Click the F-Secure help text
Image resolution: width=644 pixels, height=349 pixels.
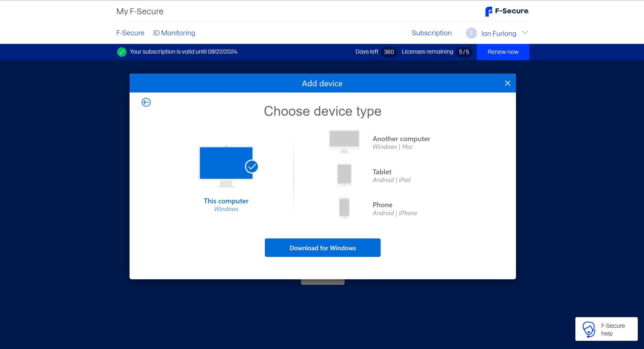[613, 329]
